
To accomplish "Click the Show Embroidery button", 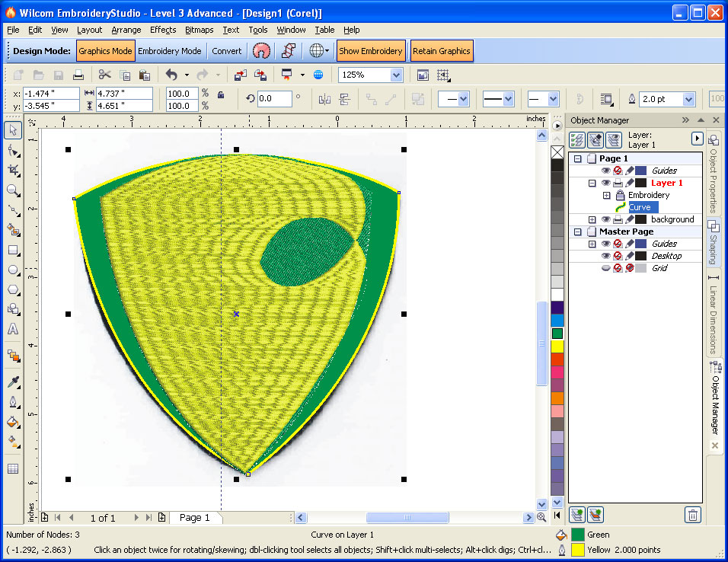I will tap(371, 51).
